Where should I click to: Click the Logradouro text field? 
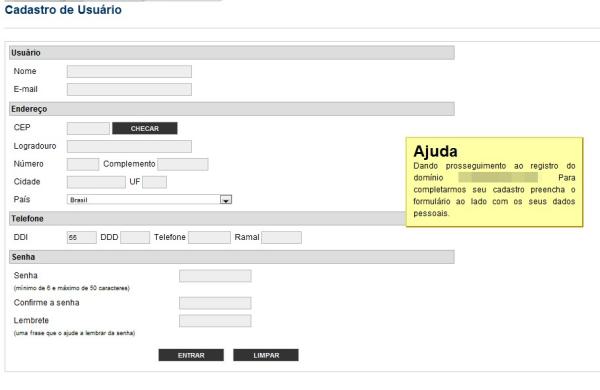point(129,146)
